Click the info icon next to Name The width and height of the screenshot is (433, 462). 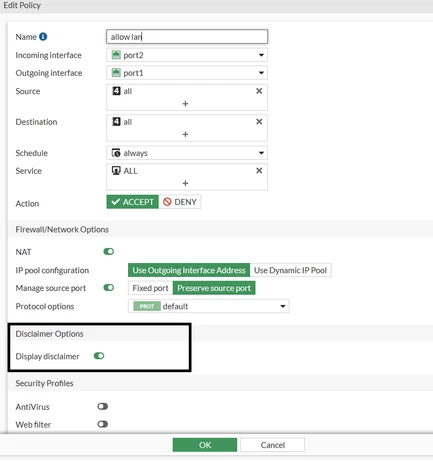click(x=43, y=37)
